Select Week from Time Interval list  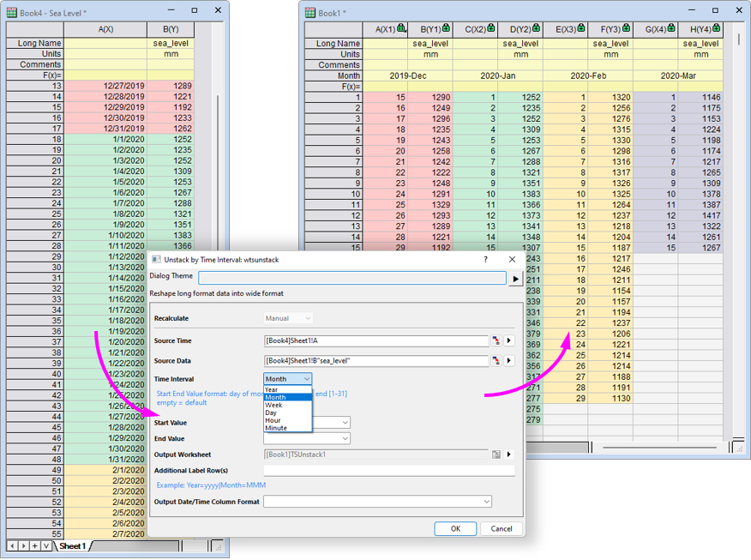274,405
